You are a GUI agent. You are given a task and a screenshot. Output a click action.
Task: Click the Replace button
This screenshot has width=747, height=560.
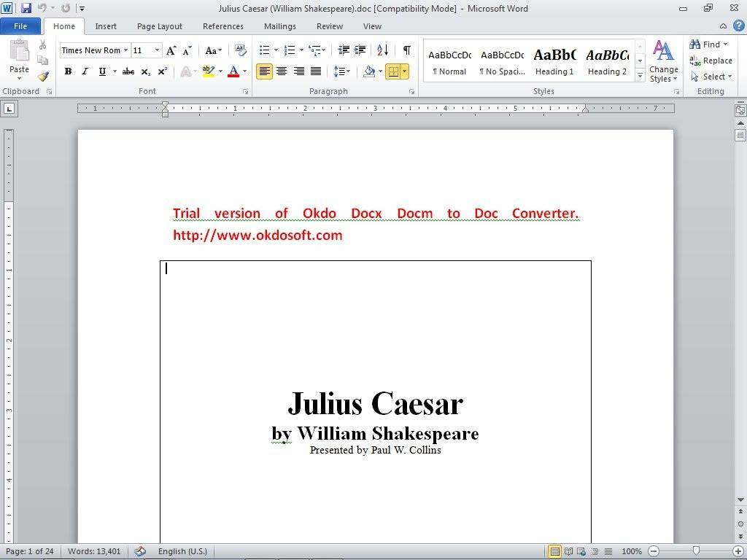pos(711,61)
